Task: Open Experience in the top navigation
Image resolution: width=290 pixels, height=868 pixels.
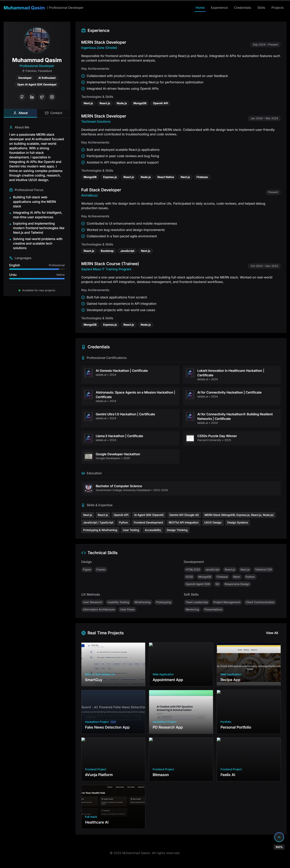Action: click(x=219, y=8)
